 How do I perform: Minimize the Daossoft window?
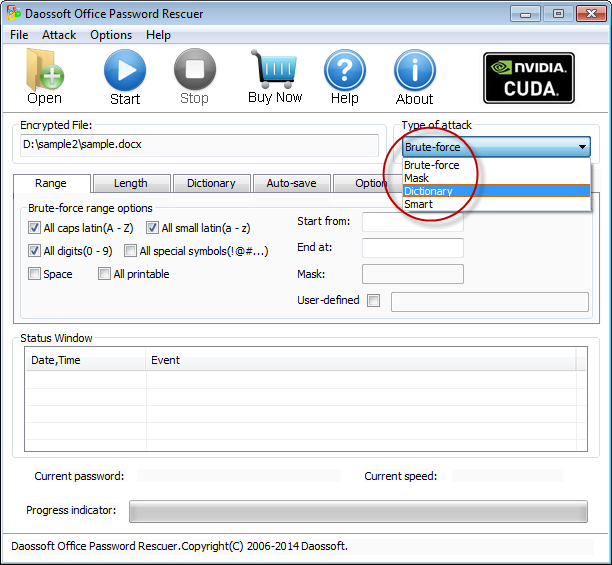coord(525,14)
